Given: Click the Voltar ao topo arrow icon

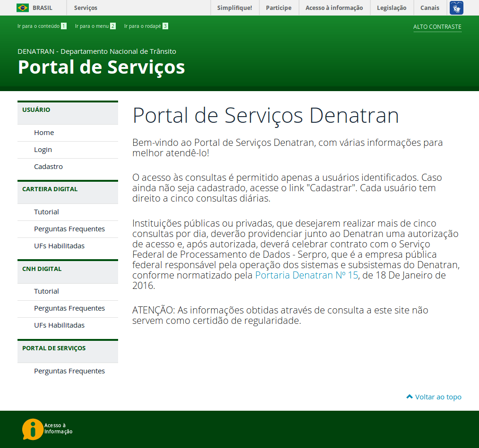Looking at the screenshot, I should [410, 397].
